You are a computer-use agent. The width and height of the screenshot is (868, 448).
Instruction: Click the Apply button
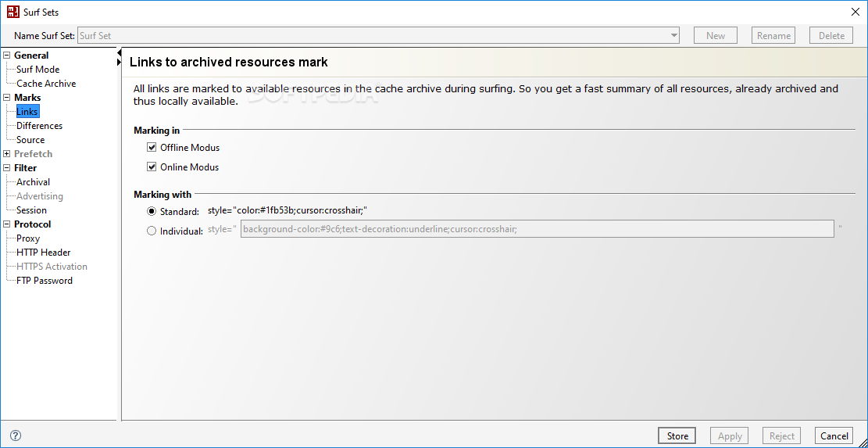[x=730, y=435]
